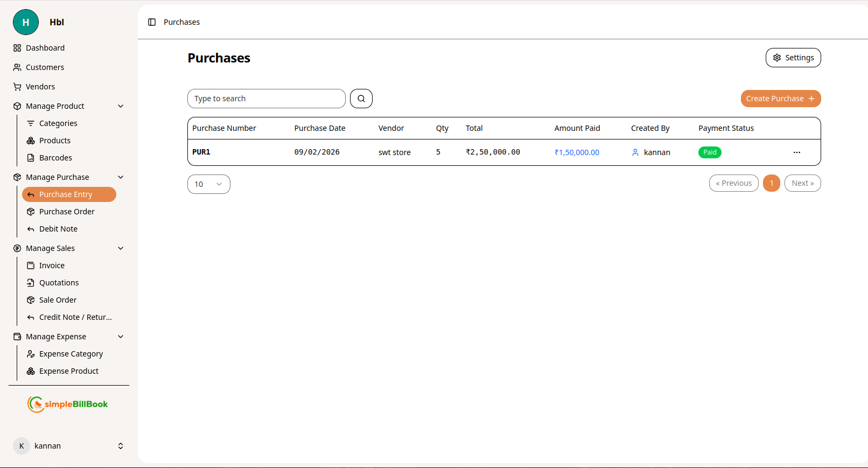Click the simpleBillBook logo
Image resolution: width=868 pixels, height=468 pixels.
tap(68, 404)
